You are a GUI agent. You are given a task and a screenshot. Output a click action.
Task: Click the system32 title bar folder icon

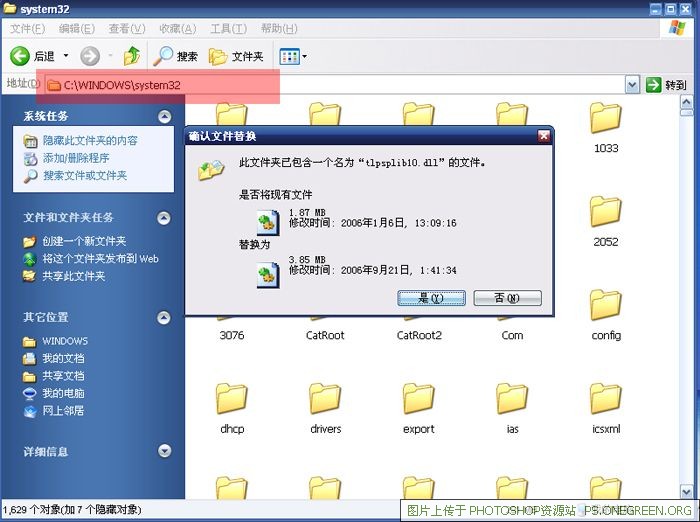tap(9, 8)
